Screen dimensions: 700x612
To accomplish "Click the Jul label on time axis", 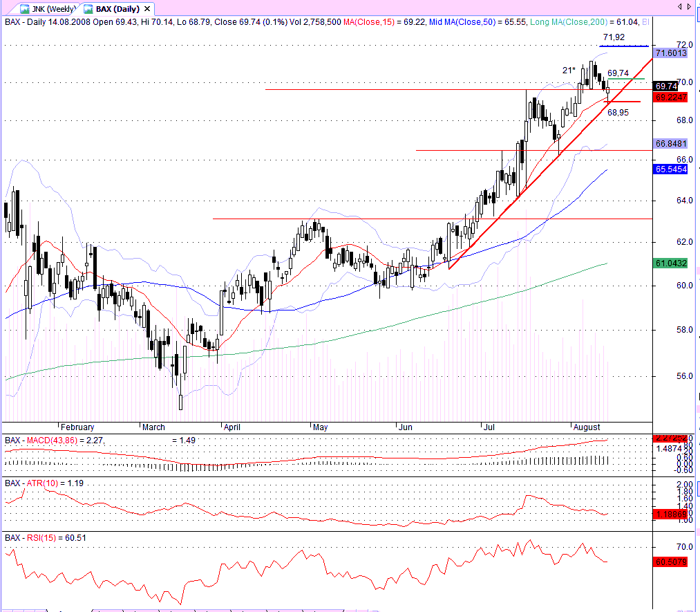I will [x=489, y=427].
